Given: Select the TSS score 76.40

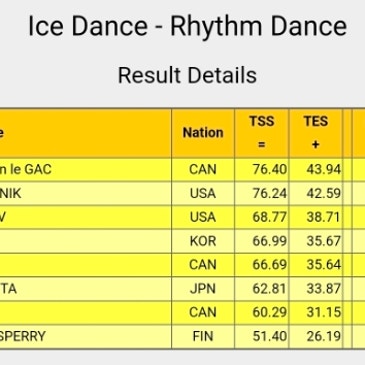Looking at the screenshot, I should 269,169.
